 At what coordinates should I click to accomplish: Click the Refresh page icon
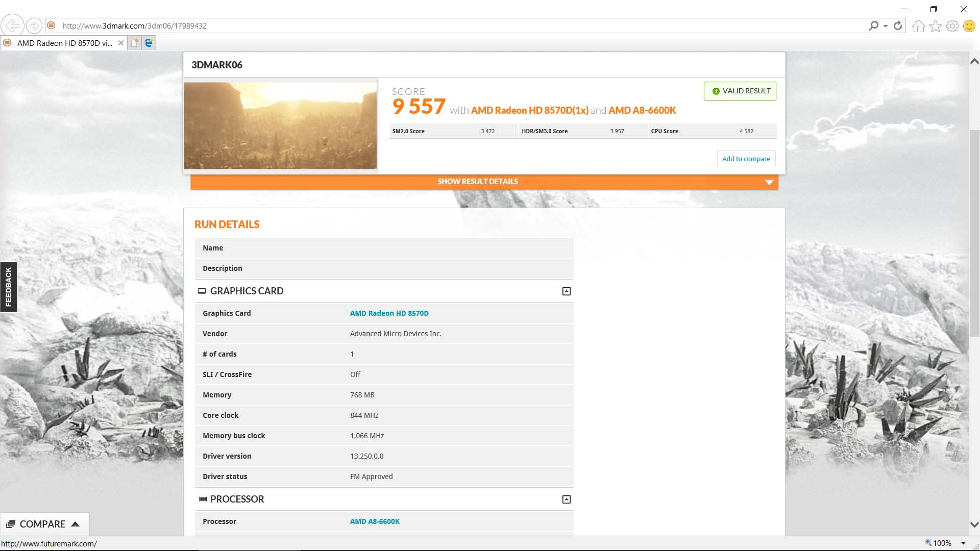click(x=898, y=26)
